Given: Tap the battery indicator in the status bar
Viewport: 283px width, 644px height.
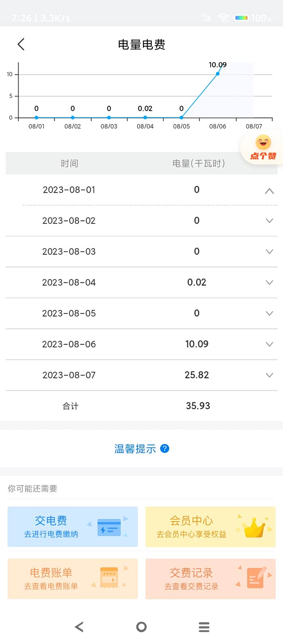Looking at the screenshot, I should pyautogui.click(x=241, y=18).
